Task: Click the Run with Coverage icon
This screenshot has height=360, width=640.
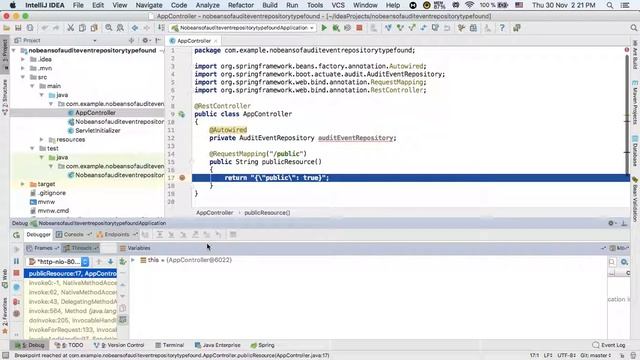Action: point(347,28)
